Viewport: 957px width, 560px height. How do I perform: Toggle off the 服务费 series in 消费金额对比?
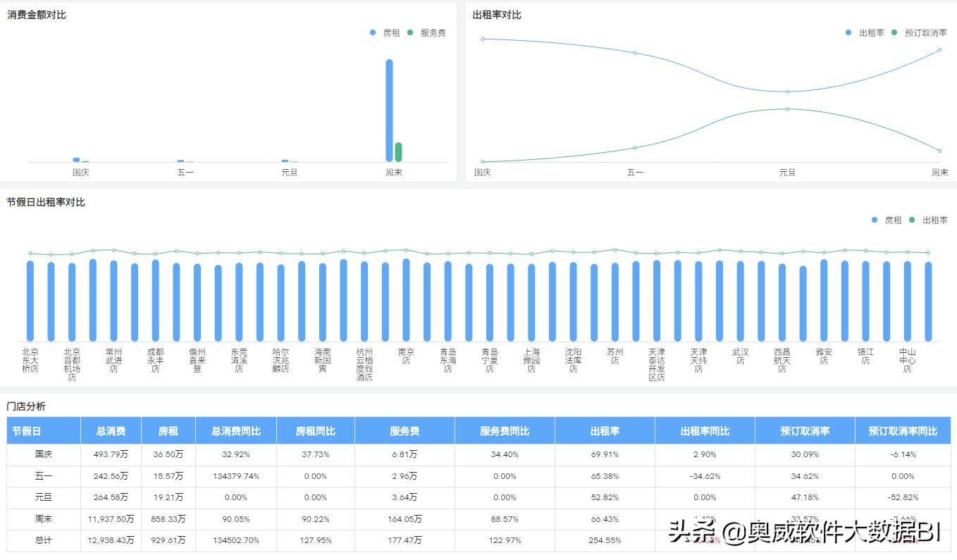coord(409,32)
